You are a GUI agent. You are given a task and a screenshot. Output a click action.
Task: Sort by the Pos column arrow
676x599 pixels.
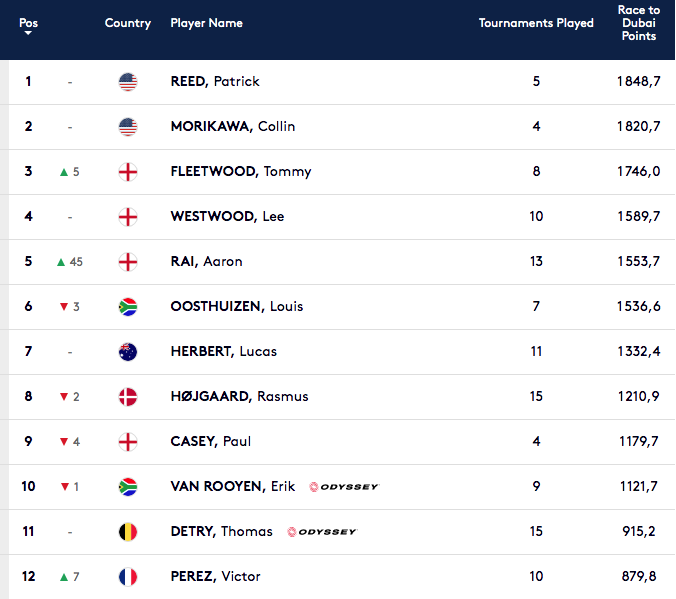pyautogui.click(x=28, y=33)
